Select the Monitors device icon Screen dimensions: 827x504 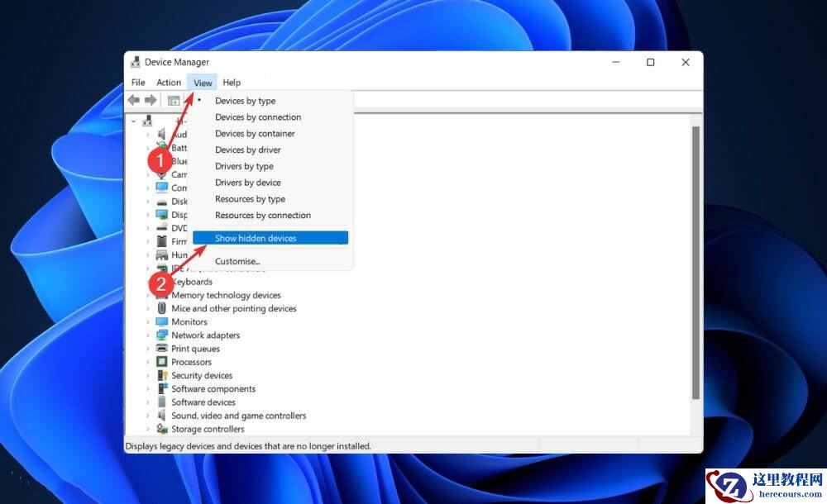[x=161, y=321]
